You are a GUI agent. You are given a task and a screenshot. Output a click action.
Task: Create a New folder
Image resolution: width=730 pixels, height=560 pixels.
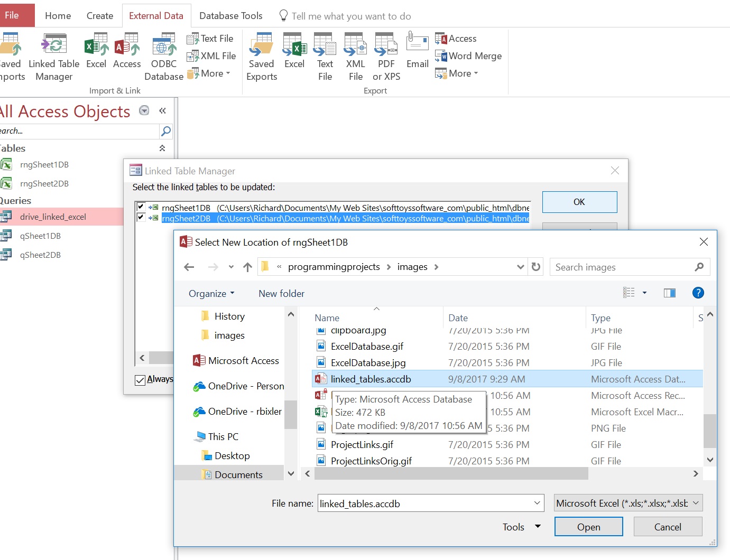(x=281, y=294)
